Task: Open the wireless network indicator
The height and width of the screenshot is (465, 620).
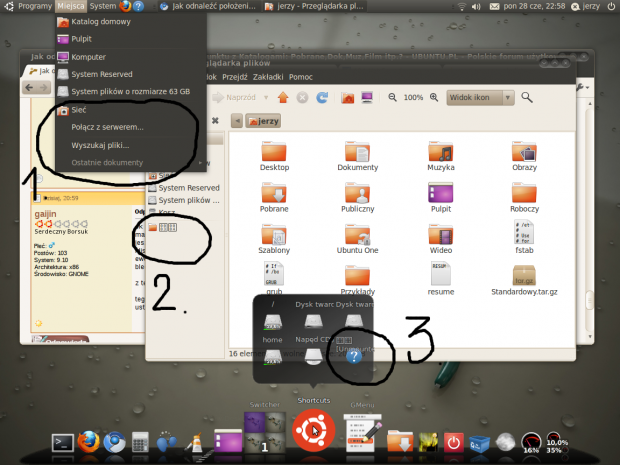Action: coord(461,6)
